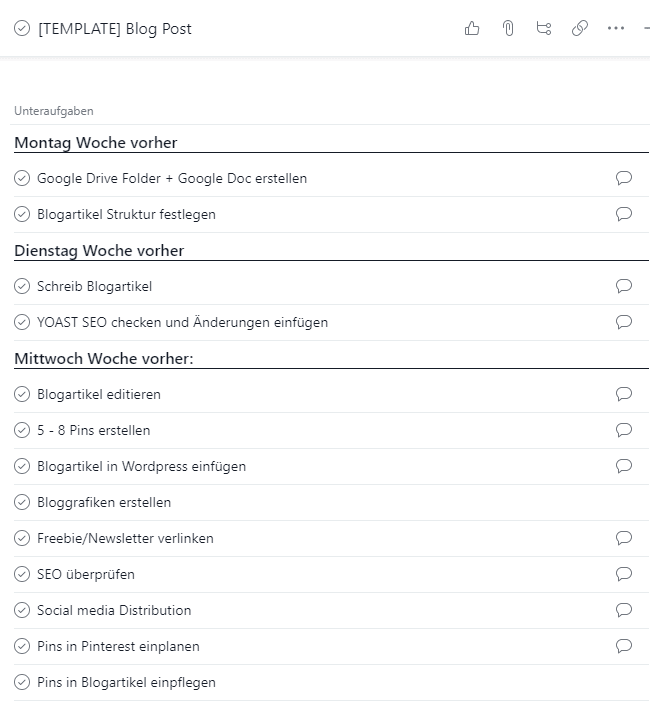The width and height of the screenshot is (650, 703).
Task: Select the Montag Woche vorher section heading
Action: 96,143
